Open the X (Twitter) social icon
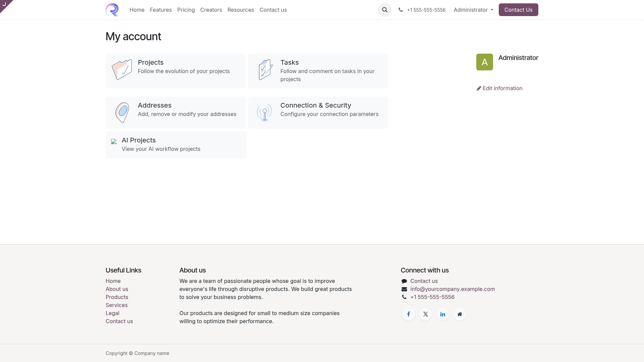The height and width of the screenshot is (362, 644). (x=426, y=314)
